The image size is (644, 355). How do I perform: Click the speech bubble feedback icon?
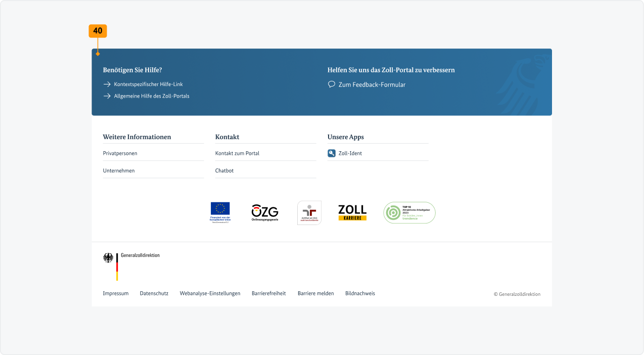tap(331, 84)
